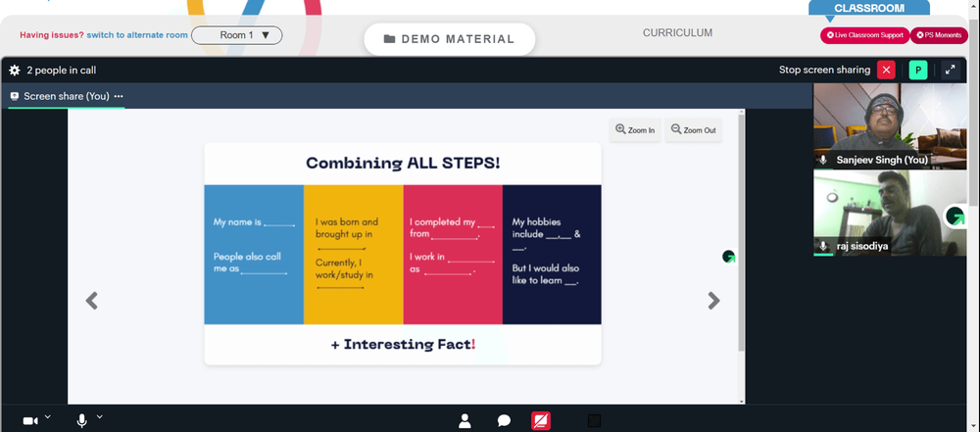Screen dimensions: 980x432
Task: Click the folder icon in DEMO MATERIAL
Action: point(389,39)
